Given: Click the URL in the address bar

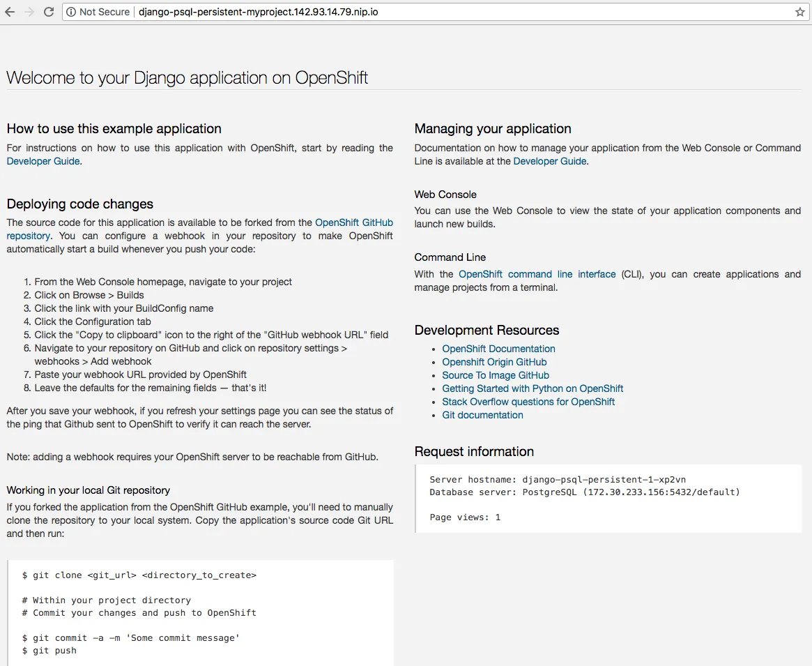Looking at the screenshot, I should coord(258,12).
